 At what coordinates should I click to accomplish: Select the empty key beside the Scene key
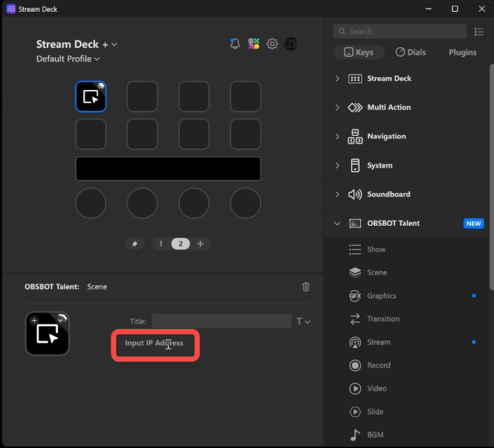143,96
